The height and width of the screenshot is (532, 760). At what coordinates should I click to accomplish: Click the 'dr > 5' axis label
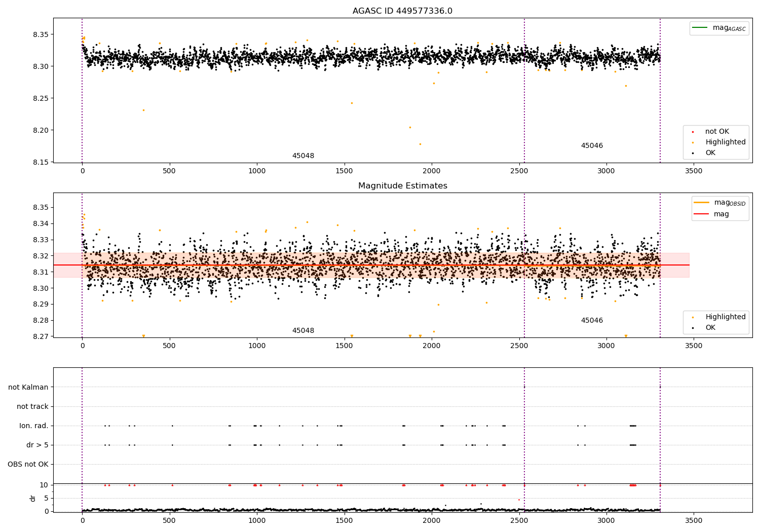tap(37, 445)
